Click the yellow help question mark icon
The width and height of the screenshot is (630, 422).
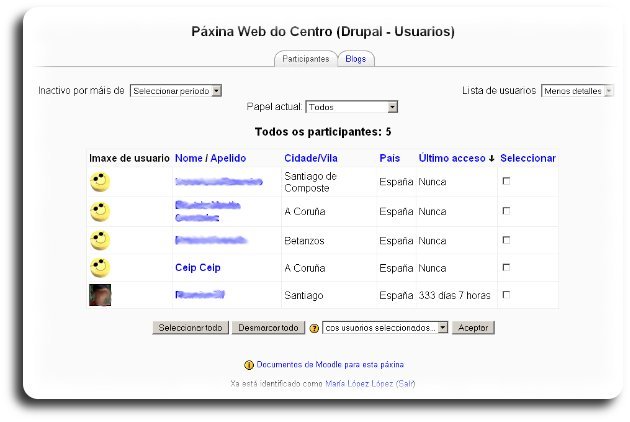(x=314, y=328)
